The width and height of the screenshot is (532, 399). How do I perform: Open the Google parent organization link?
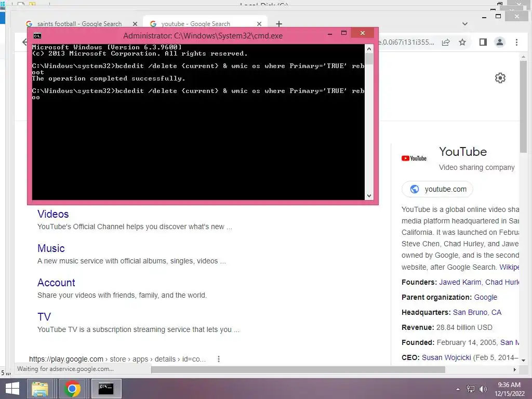[x=486, y=297]
